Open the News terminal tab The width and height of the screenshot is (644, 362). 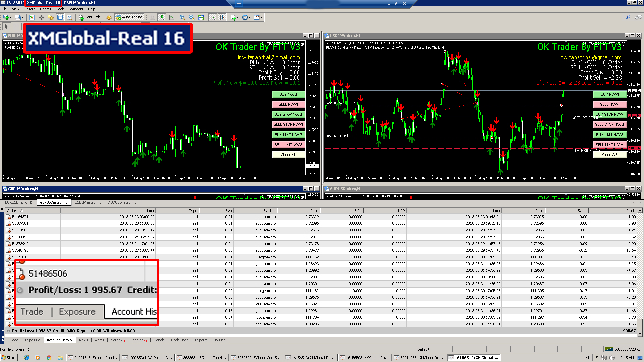(83, 340)
